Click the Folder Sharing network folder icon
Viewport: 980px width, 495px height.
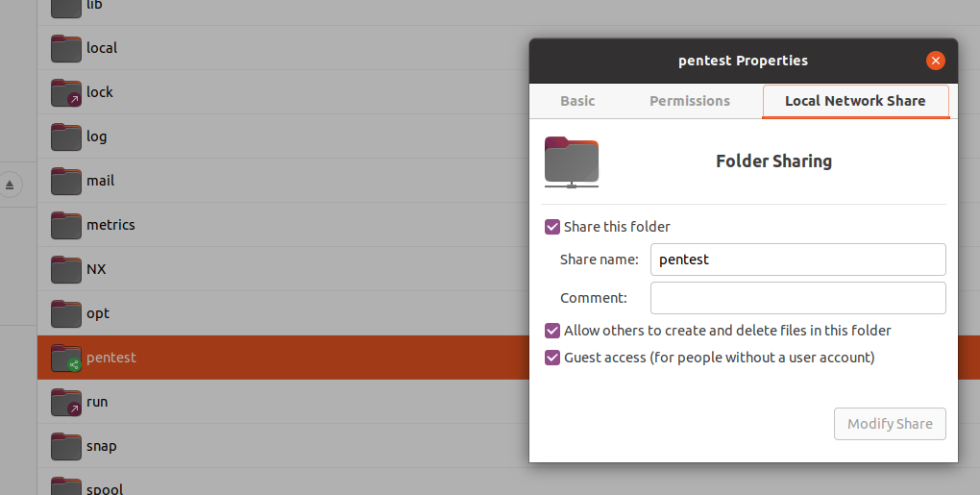pos(572,161)
